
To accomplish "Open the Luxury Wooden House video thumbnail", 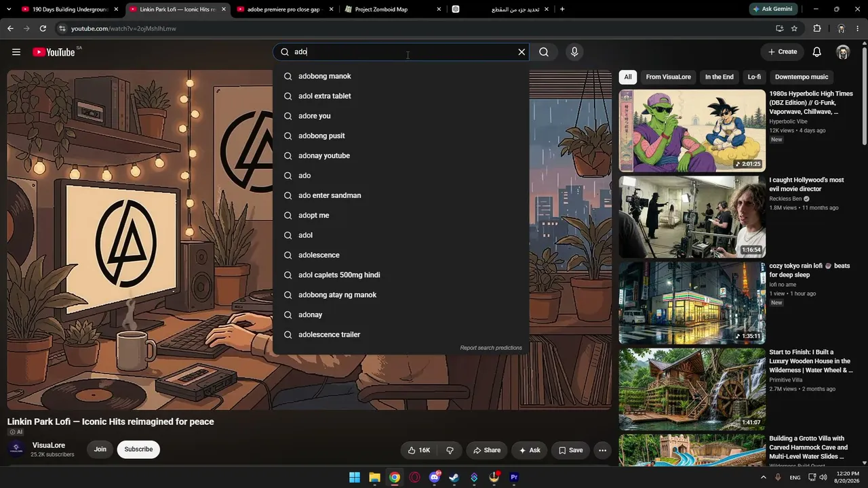I will coord(692,389).
